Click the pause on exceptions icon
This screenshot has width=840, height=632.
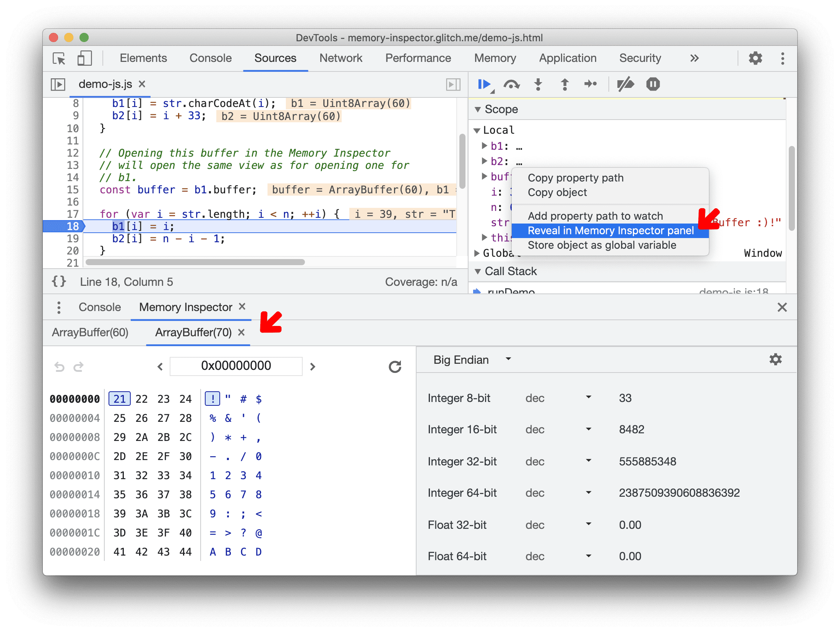pyautogui.click(x=651, y=85)
